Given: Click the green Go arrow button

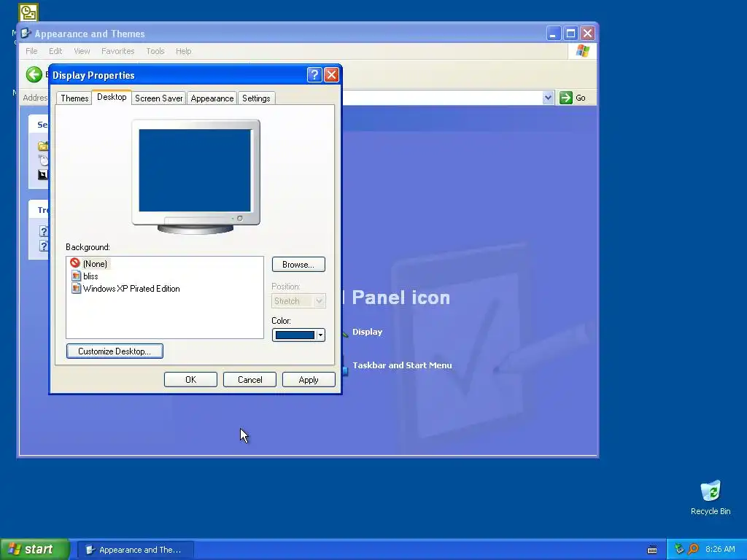Looking at the screenshot, I should click(565, 98).
